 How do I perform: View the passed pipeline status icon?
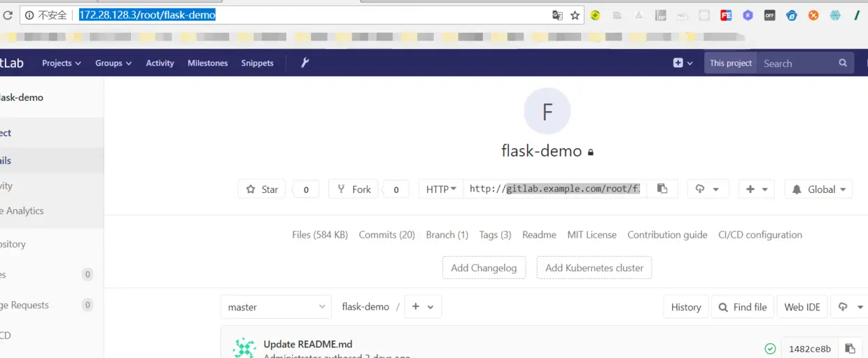[770, 348]
